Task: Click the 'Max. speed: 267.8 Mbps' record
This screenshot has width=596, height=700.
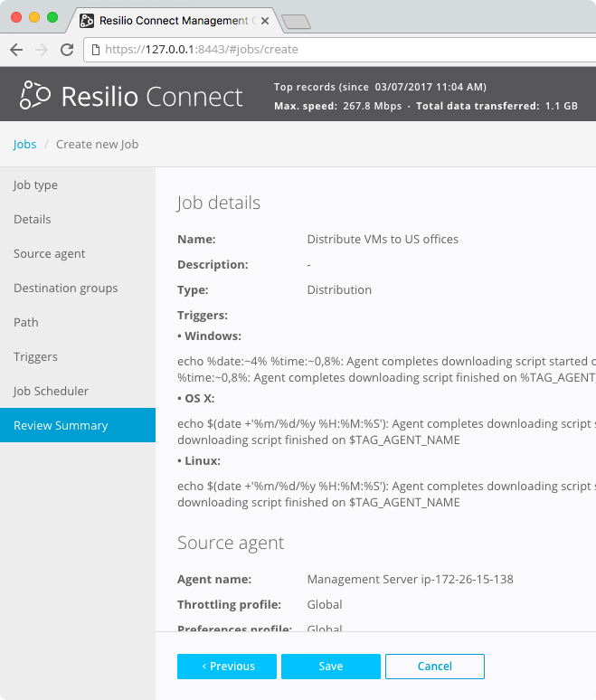Action: click(x=337, y=106)
